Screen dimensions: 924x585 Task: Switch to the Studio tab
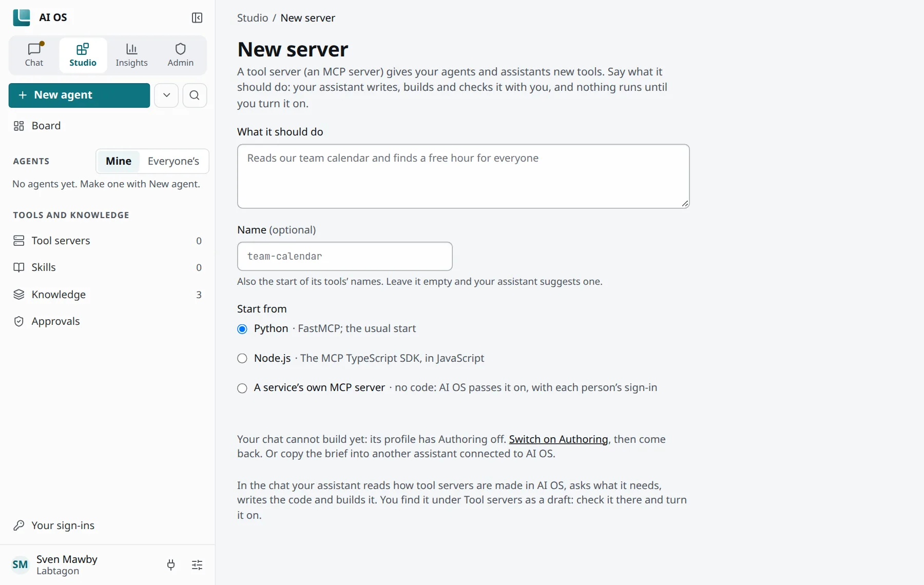83,55
